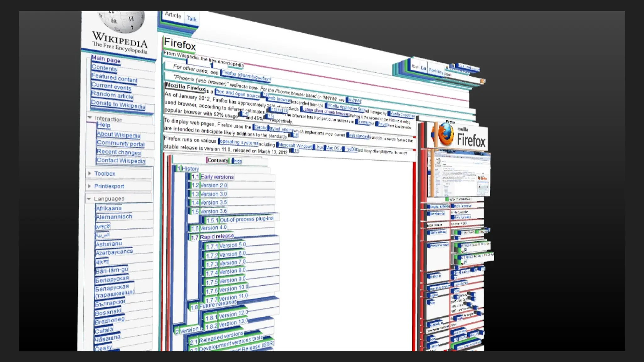Jump to 1.6 Version 4.0 entry
644x362 pixels.
(x=209, y=228)
